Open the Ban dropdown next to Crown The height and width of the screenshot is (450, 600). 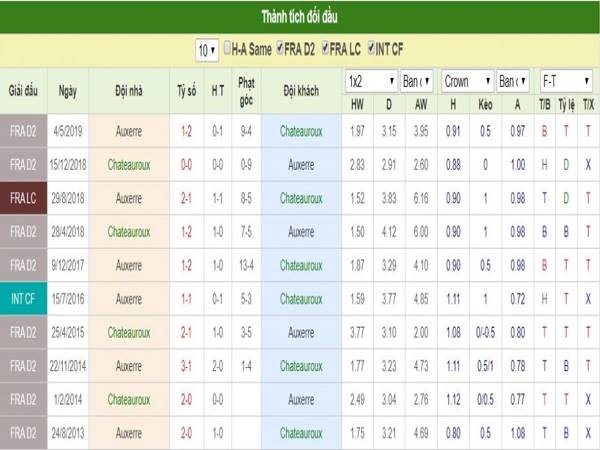[x=512, y=81]
